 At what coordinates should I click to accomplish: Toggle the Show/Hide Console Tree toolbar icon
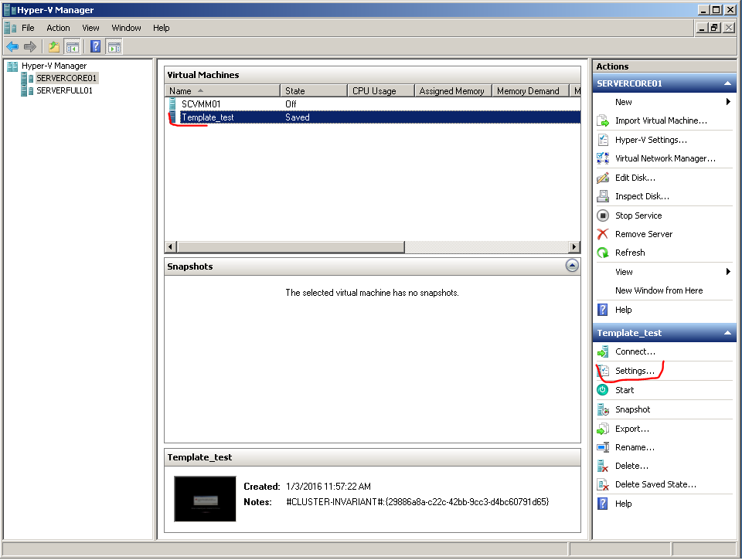pyautogui.click(x=73, y=46)
